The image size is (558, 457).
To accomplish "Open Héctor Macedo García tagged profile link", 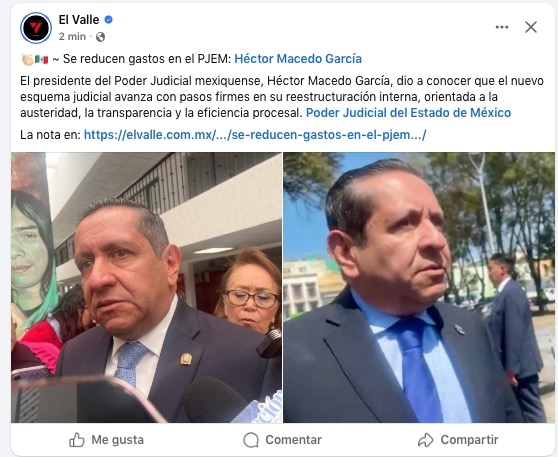I will coord(298,59).
